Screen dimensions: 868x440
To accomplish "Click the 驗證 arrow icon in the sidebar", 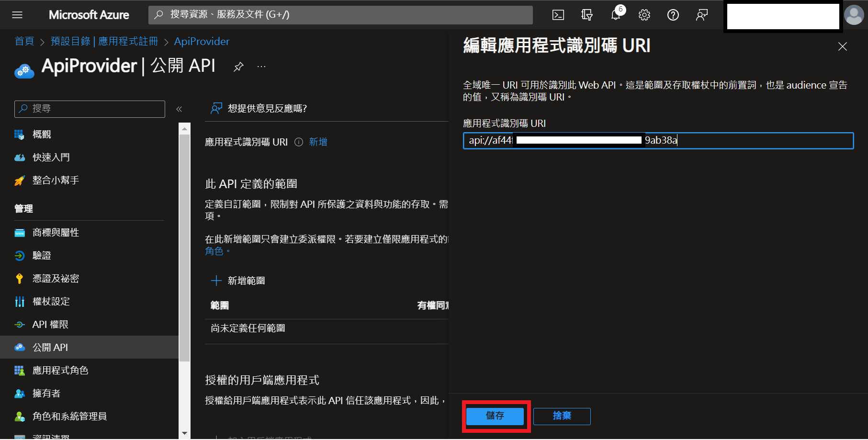I will point(20,256).
